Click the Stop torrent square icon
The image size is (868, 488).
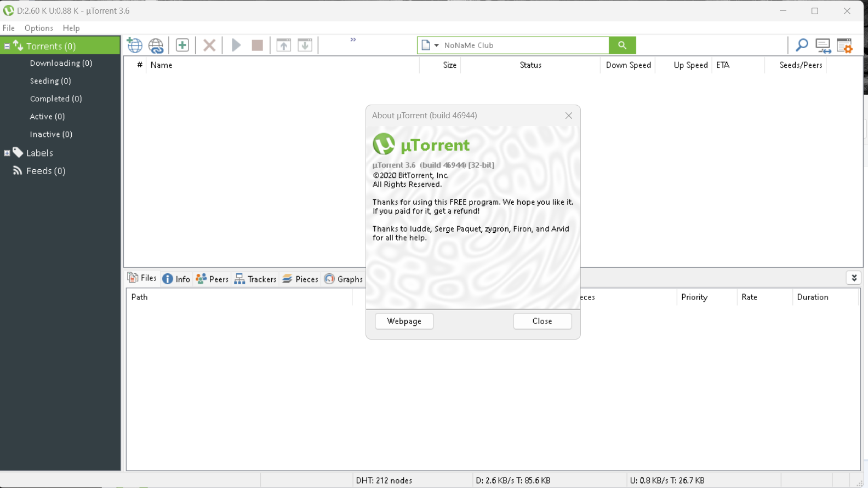pos(258,45)
